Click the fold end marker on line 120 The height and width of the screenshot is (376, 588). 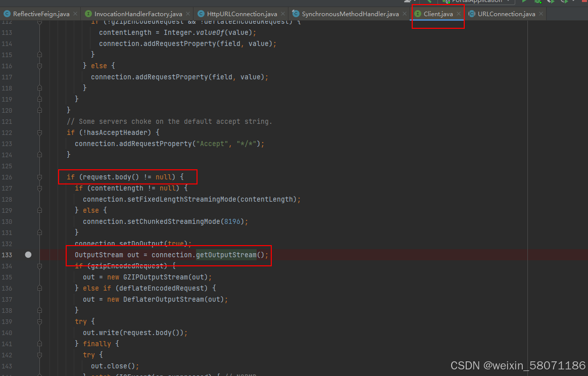(39, 110)
